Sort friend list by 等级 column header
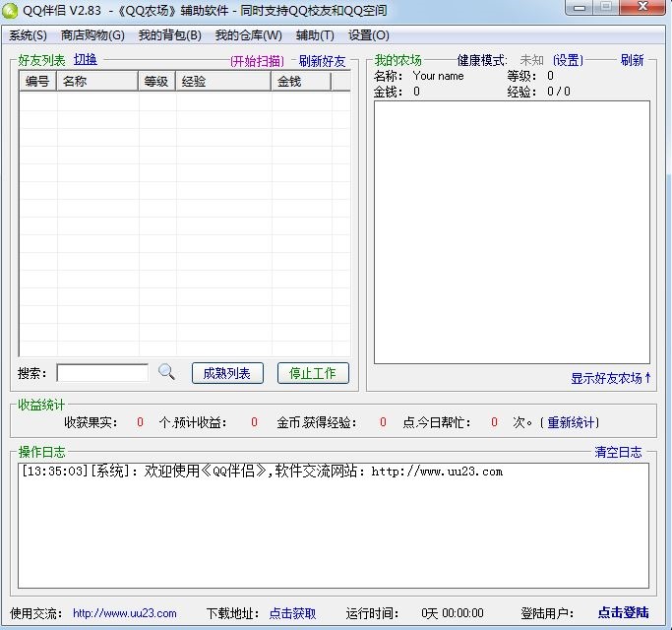Image resolution: width=672 pixels, height=630 pixels. pyautogui.click(x=156, y=83)
